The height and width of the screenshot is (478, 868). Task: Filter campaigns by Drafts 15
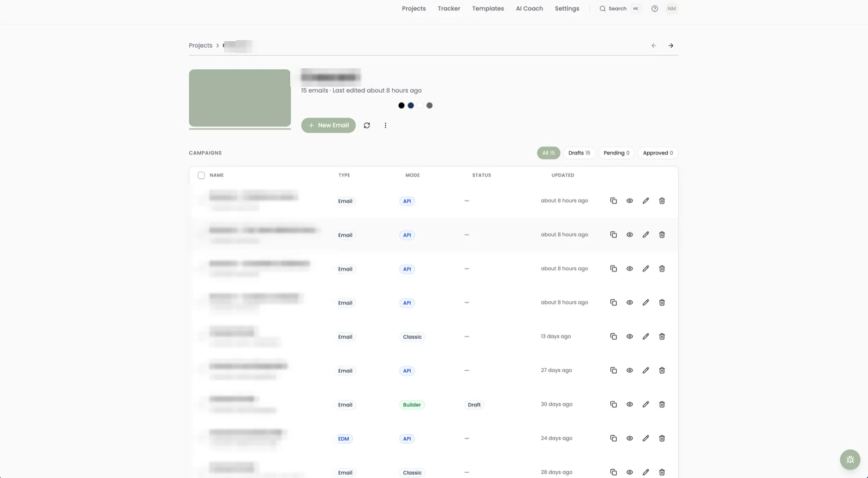(579, 153)
